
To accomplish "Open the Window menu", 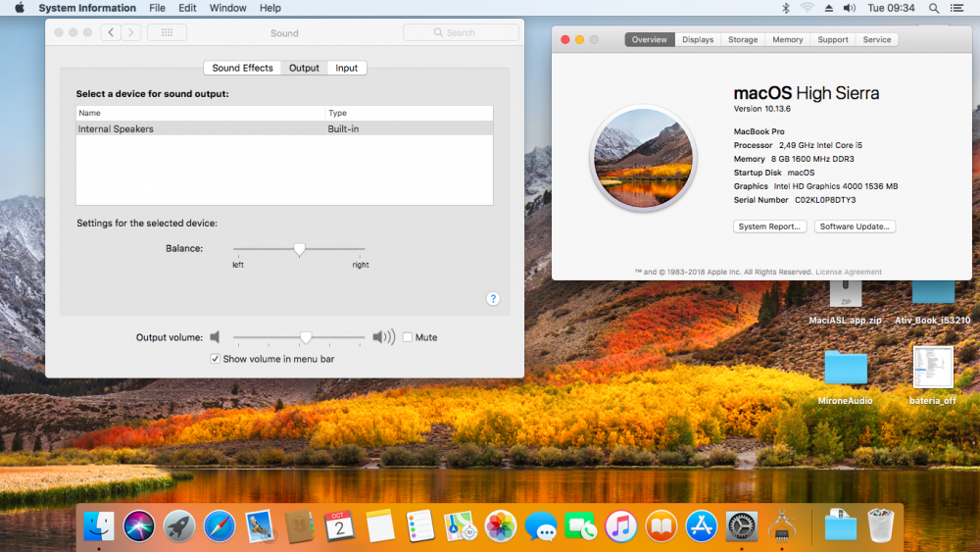I will coord(227,8).
